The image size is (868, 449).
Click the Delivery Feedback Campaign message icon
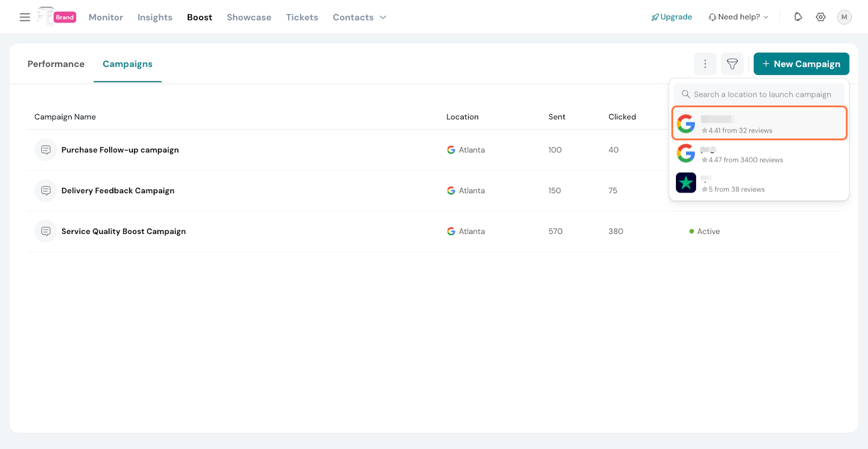pyautogui.click(x=46, y=191)
